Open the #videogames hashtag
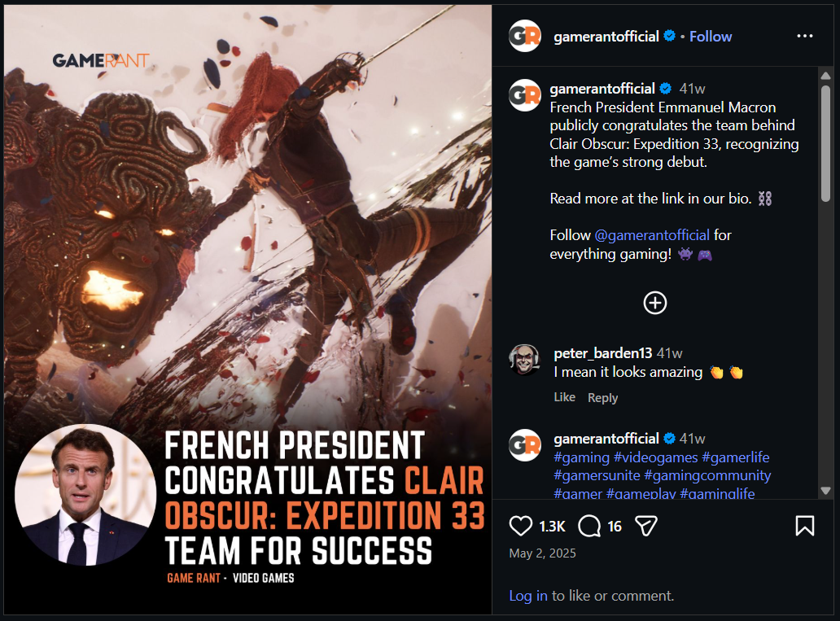The image size is (840, 621). click(656, 457)
